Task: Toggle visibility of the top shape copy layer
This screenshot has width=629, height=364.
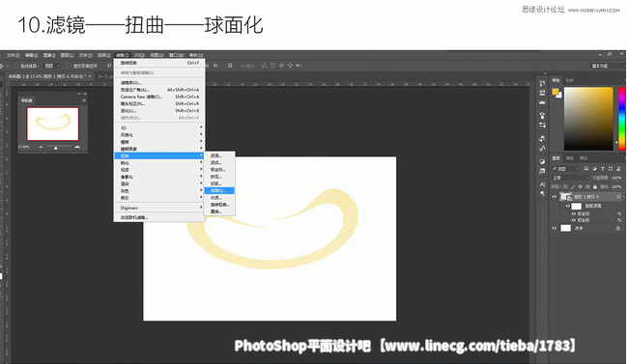Action: point(555,196)
